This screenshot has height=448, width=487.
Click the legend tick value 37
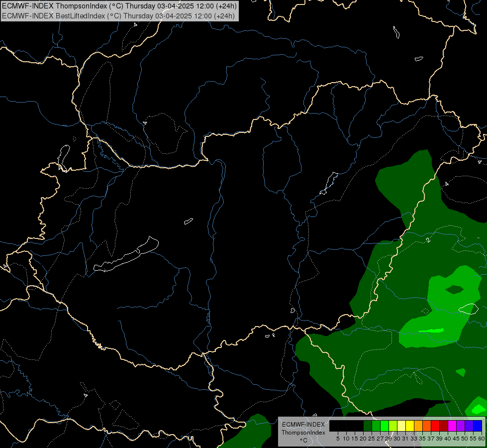[431, 439]
